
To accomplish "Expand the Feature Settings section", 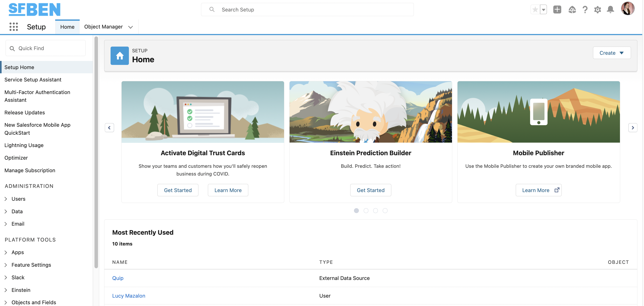I will (6, 265).
